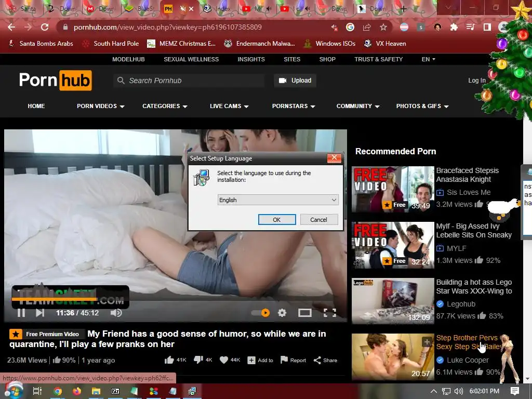Expand the LIVE CAMS dropdown menu
532x399 pixels.
point(229,106)
